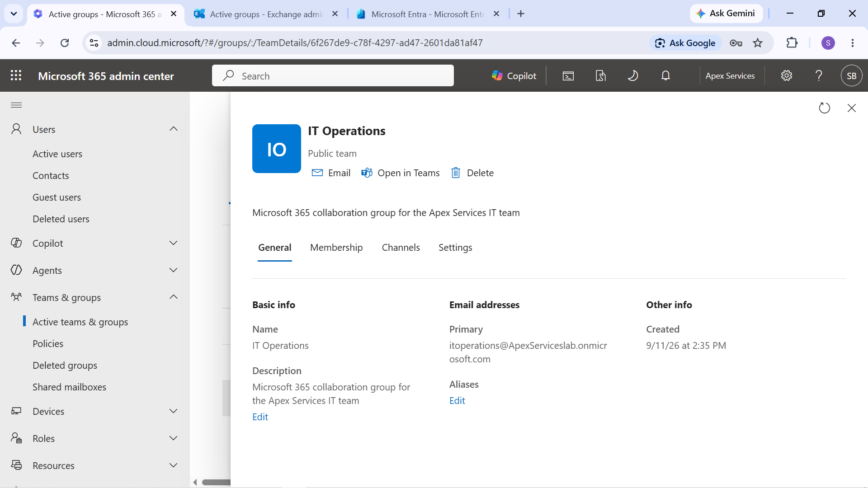The width and height of the screenshot is (868, 488).
Task: Collapse the Users section chevron
Action: tap(174, 129)
